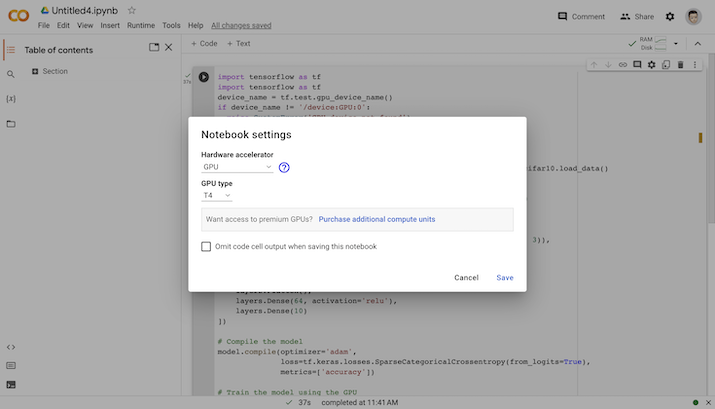Save the notebook settings
Image resolution: width=715 pixels, height=409 pixels.
click(x=505, y=278)
